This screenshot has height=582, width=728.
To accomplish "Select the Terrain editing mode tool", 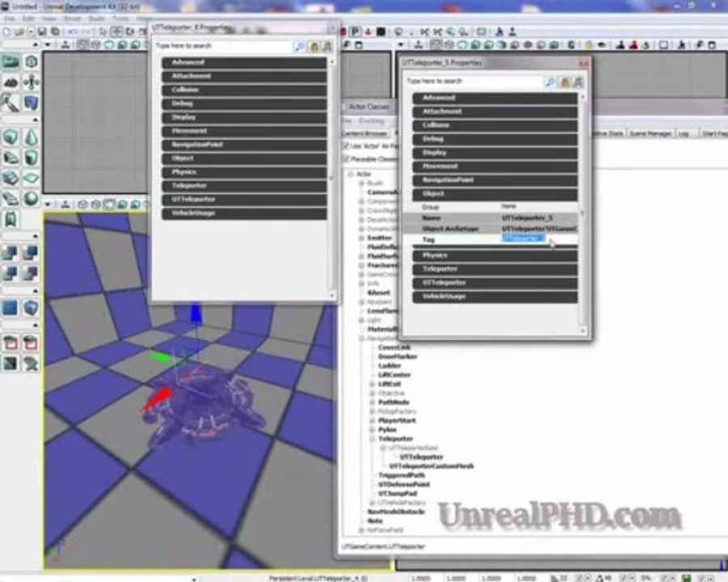I will tap(11, 82).
